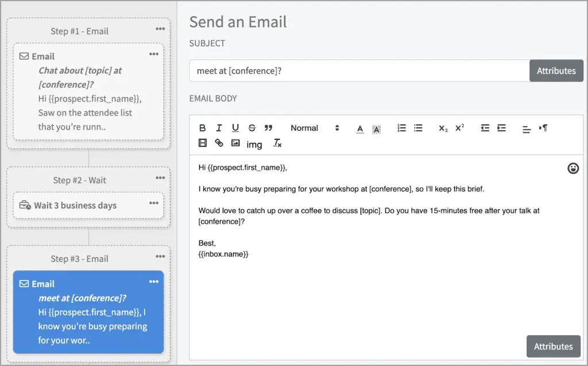Open options menu for Step #2 - Wait
This screenshot has height=366, width=588.
pyautogui.click(x=160, y=178)
